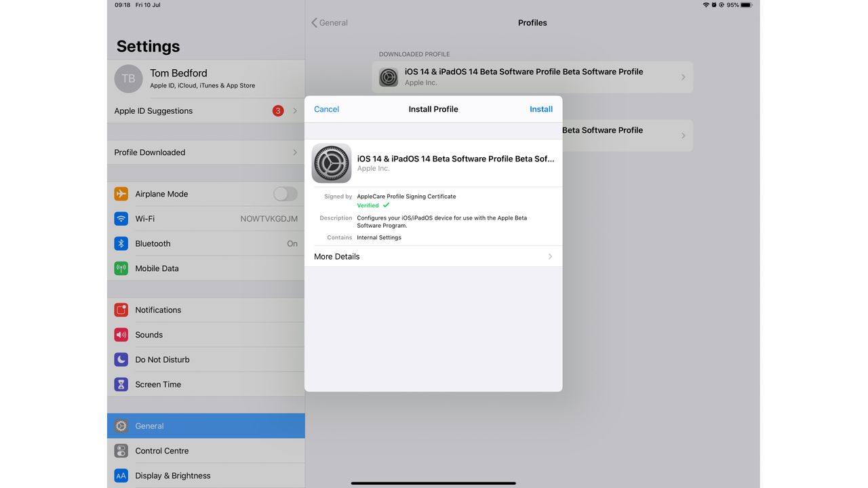Tap the red Notifications icon
The image size is (868, 488).
point(121,310)
